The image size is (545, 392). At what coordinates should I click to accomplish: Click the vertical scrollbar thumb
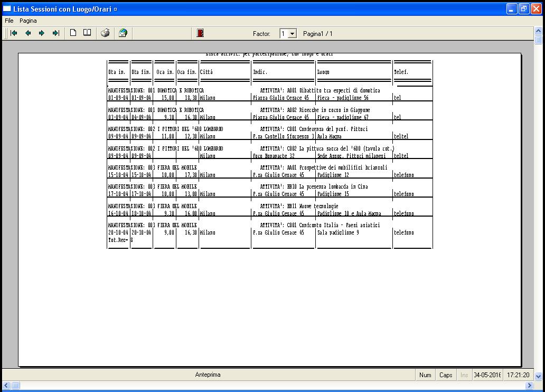click(x=538, y=40)
